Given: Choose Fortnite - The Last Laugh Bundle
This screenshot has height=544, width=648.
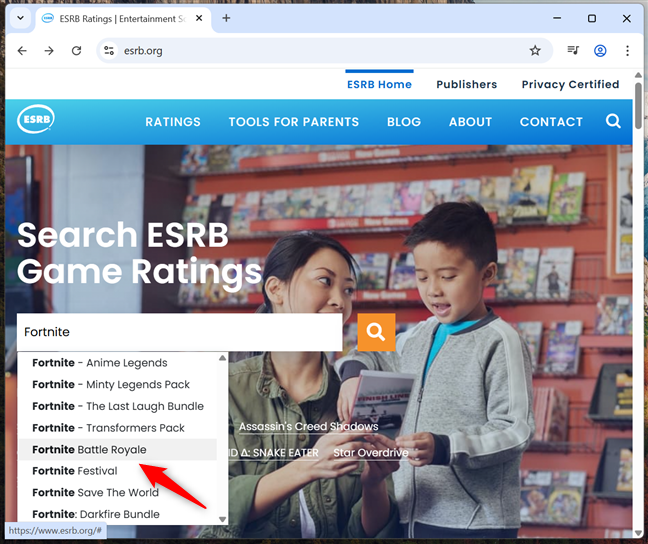Looking at the screenshot, I should [x=118, y=406].
